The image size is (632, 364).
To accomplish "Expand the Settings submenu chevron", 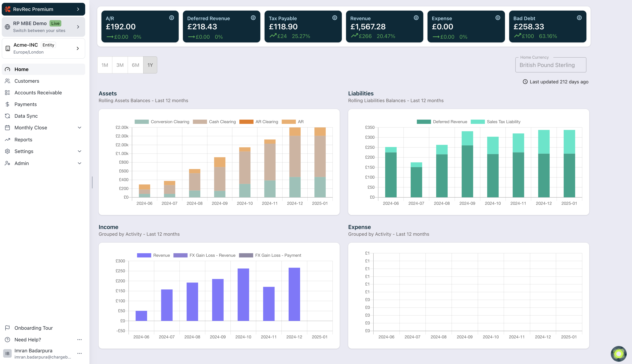I will click(80, 151).
